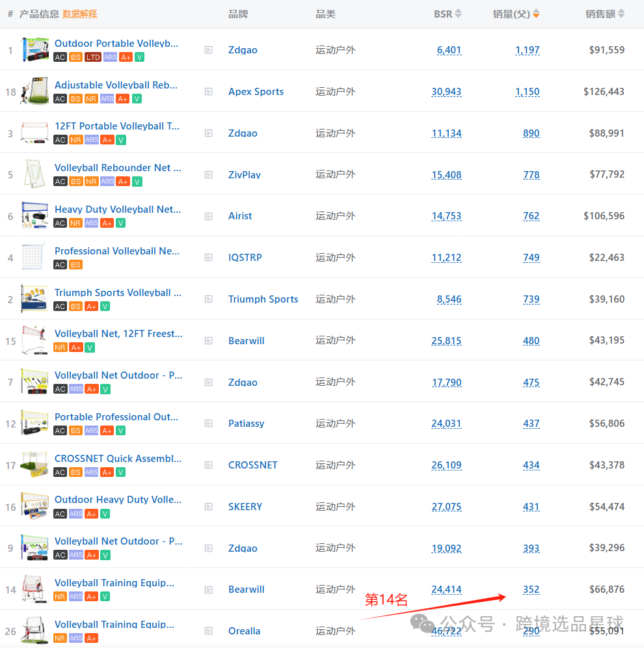Click the 品牌 column header
This screenshot has width=644, height=650.
tap(238, 14)
